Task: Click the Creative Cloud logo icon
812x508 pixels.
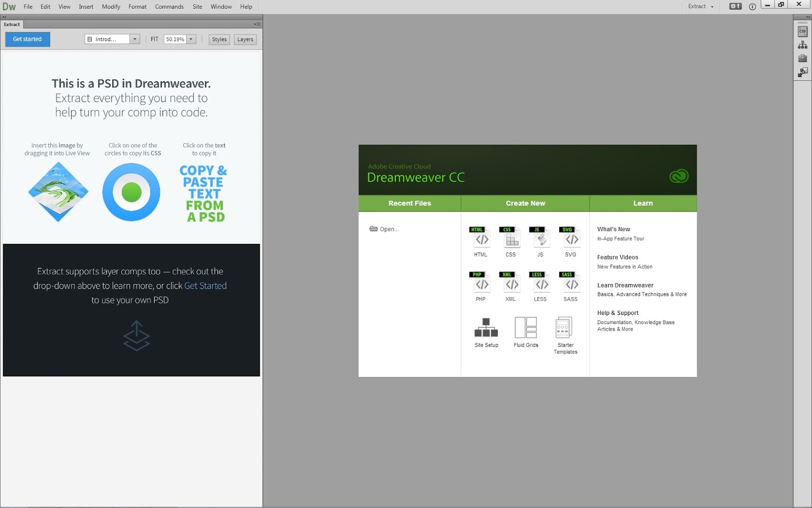Action: coord(679,176)
